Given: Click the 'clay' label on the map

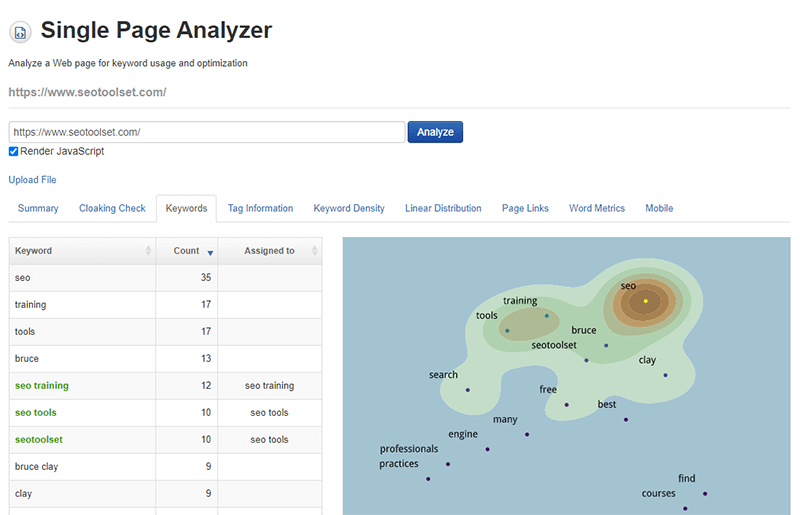Looking at the screenshot, I should (x=647, y=360).
